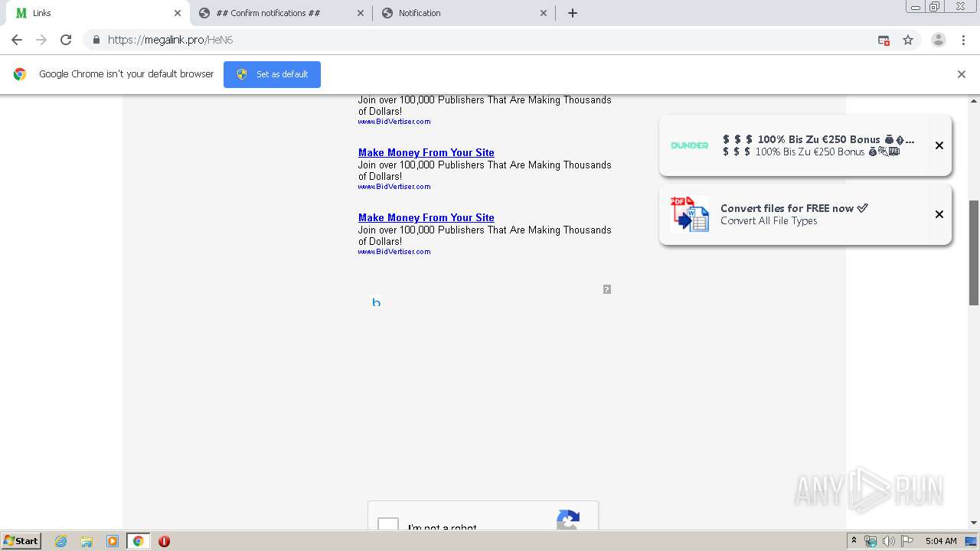Open Windows Explorer from the taskbar
Image resolution: width=980 pixels, height=551 pixels.
pyautogui.click(x=87, y=541)
